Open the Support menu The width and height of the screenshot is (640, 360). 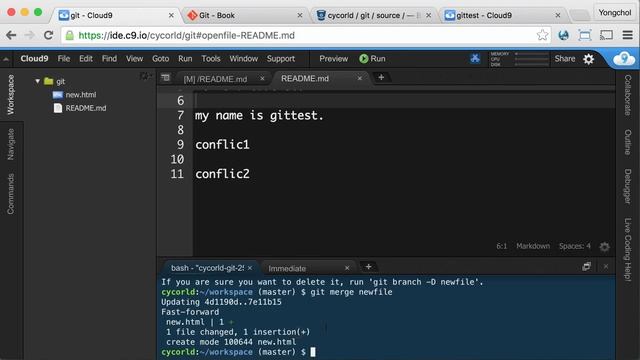click(x=281, y=59)
